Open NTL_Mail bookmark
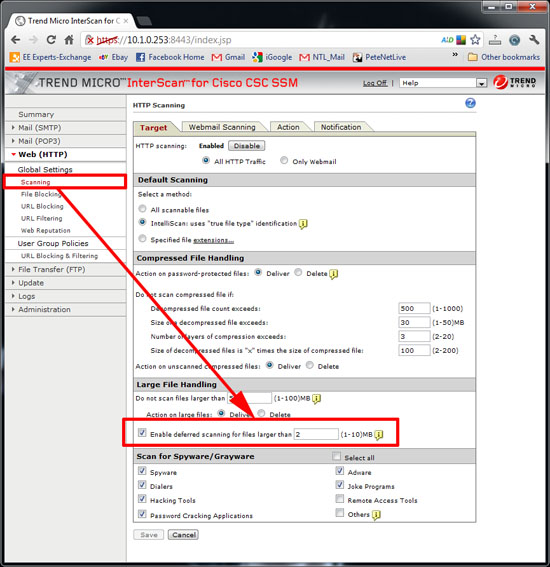The width and height of the screenshot is (550, 567). (322, 57)
